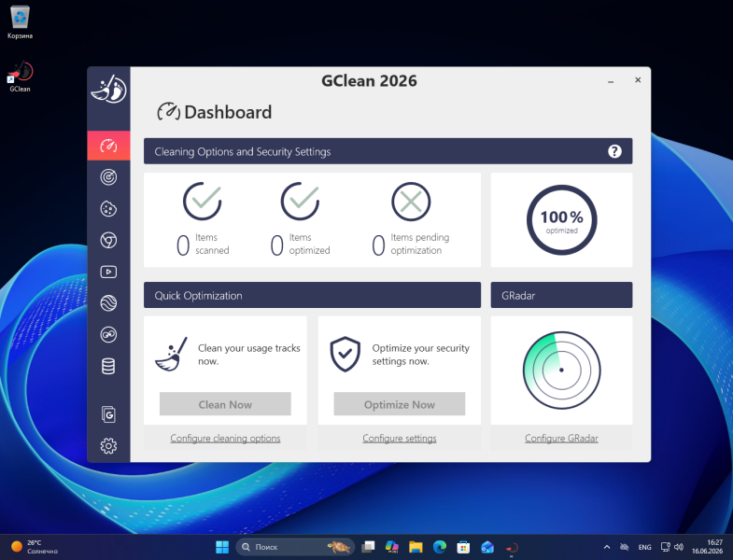Click the broom cleaning icon
The height and width of the screenshot is (560, 733).
[x=171, y=354]
